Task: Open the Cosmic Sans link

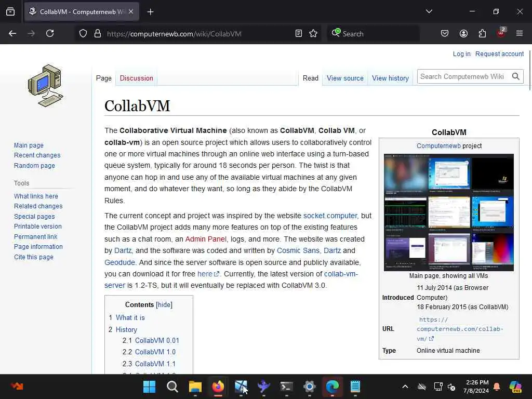Action: click(298, 250)
